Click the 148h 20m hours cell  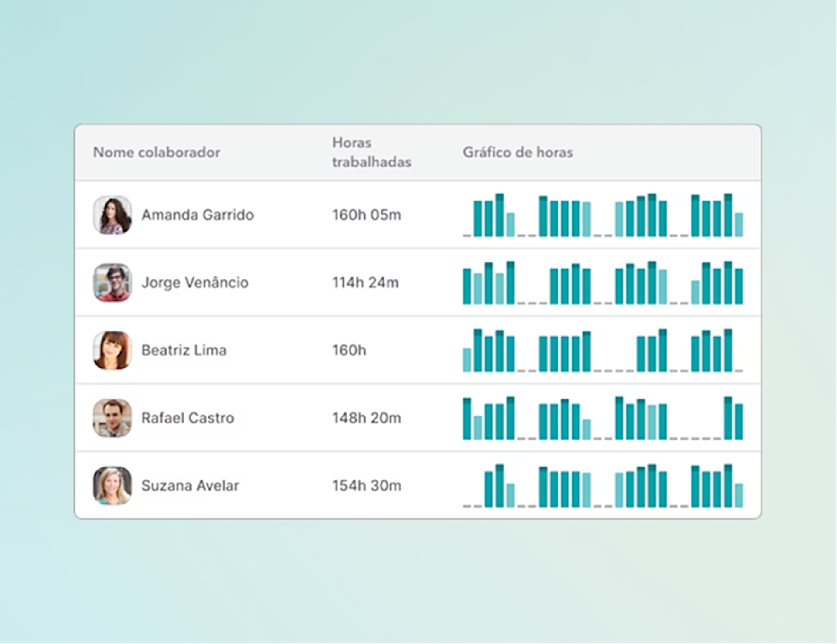[367, 418]
